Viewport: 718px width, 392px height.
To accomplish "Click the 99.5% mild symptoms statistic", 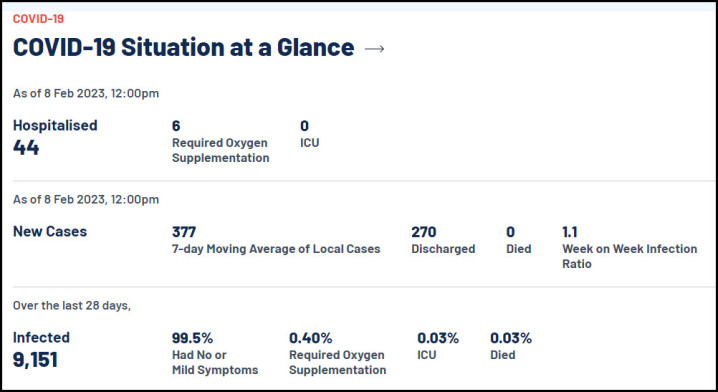I will 192,338.
